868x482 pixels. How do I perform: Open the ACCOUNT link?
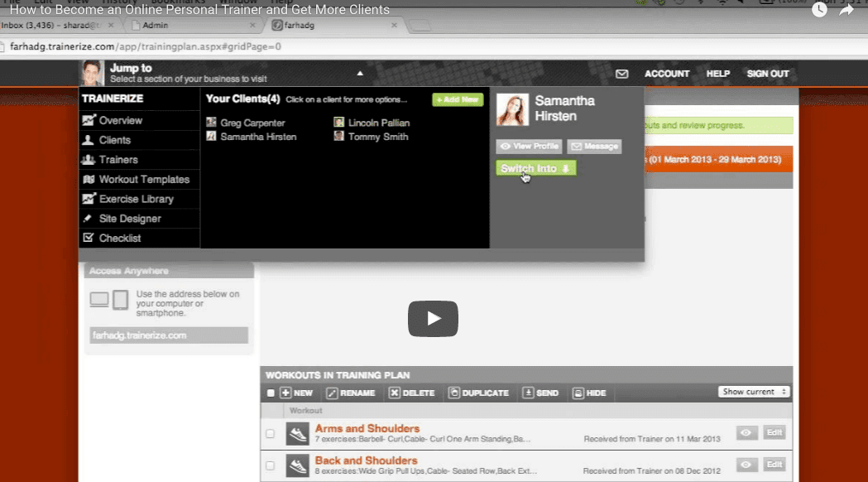667,74
